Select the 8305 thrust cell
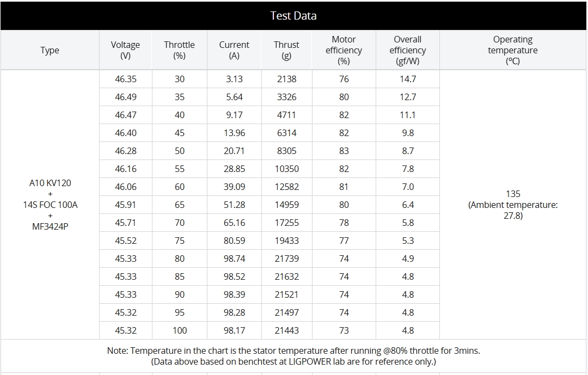The image size is (588, 375). pos(286,151)
